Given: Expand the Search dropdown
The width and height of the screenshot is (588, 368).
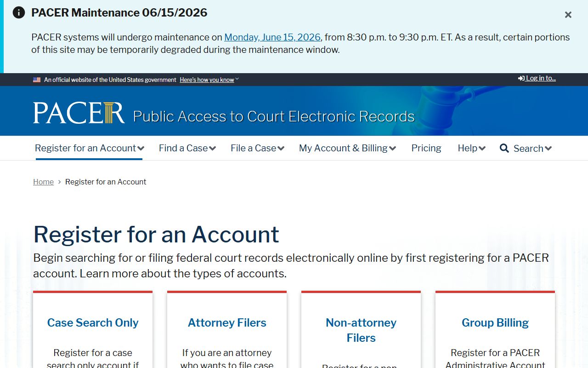Looking at the screenshot, I should coord(532,148).
